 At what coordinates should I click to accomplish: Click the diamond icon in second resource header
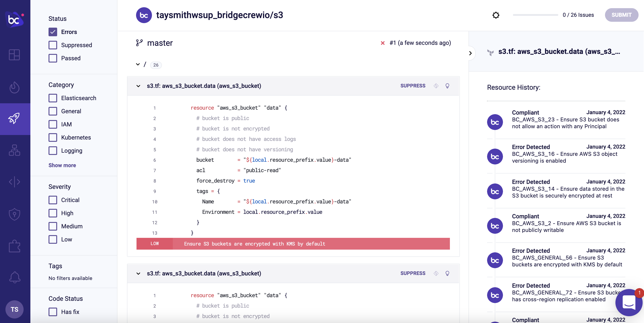[x=436, y=273]
